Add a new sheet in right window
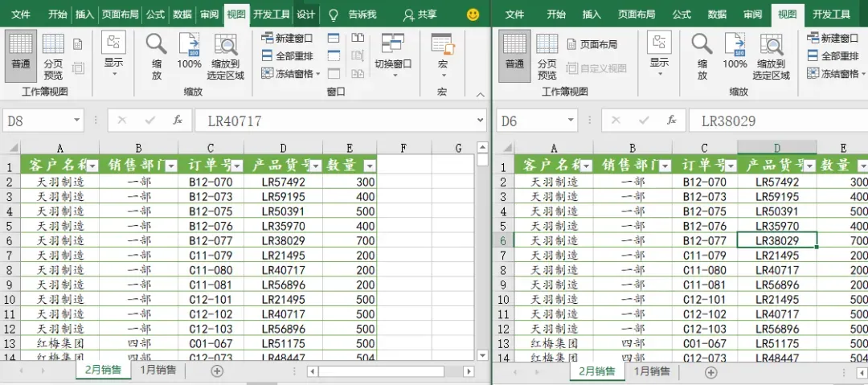This screenshot has height=385, width=868. point(710,372)
